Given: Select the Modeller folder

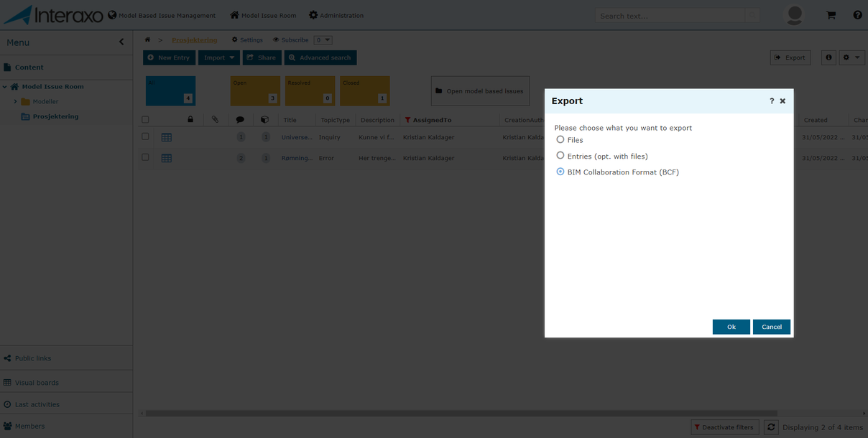Looking at the screenshot, I should [x=40, y=102].
